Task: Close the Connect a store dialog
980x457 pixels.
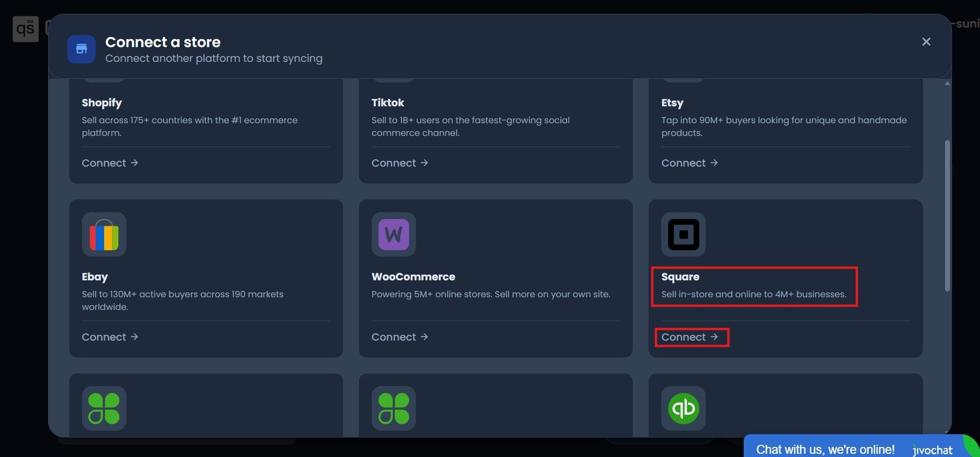Action: (926, 42)
